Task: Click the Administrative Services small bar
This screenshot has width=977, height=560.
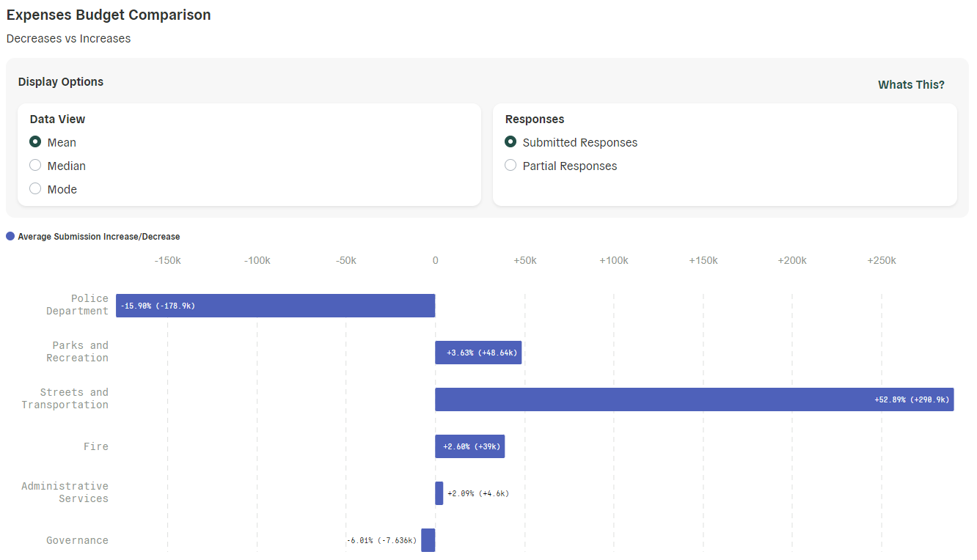Action: click(439, 493)
